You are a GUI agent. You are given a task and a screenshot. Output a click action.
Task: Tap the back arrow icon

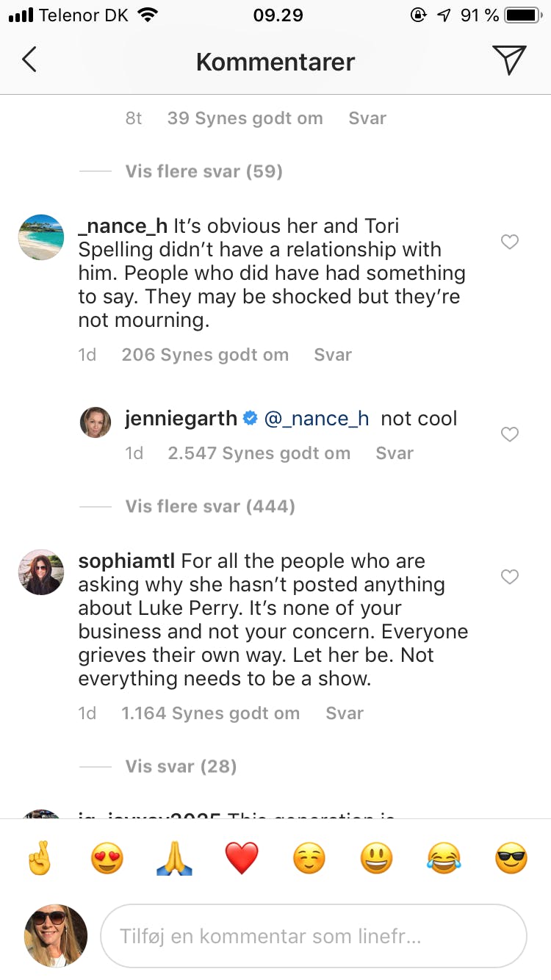(29, 60)
